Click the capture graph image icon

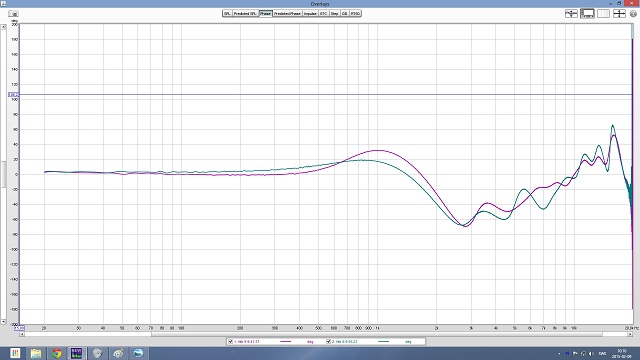pos(13,14)
